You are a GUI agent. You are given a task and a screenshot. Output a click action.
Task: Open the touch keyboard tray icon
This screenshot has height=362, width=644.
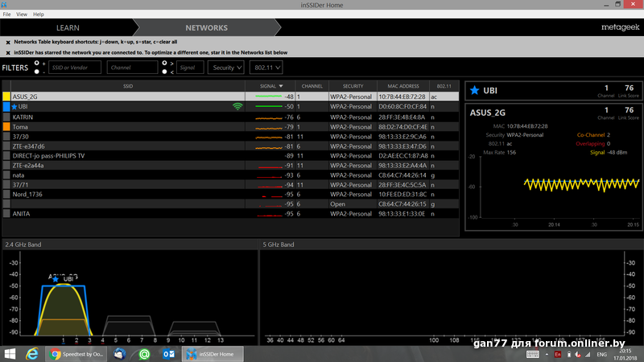click(533, 354)
